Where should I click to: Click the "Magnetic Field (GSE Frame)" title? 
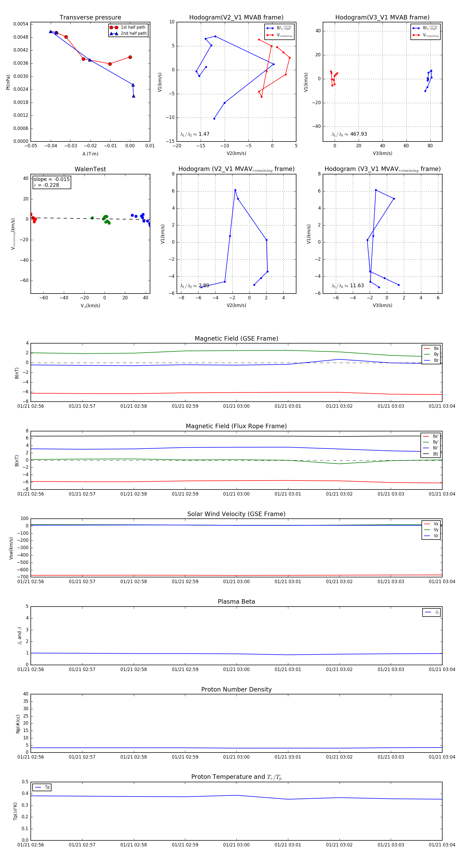pyautogui.click(x=236, y=339)
